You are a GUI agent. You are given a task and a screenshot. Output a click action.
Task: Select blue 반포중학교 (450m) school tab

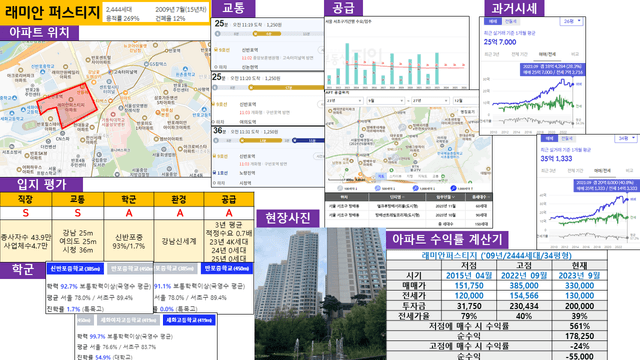click(227, 268)
